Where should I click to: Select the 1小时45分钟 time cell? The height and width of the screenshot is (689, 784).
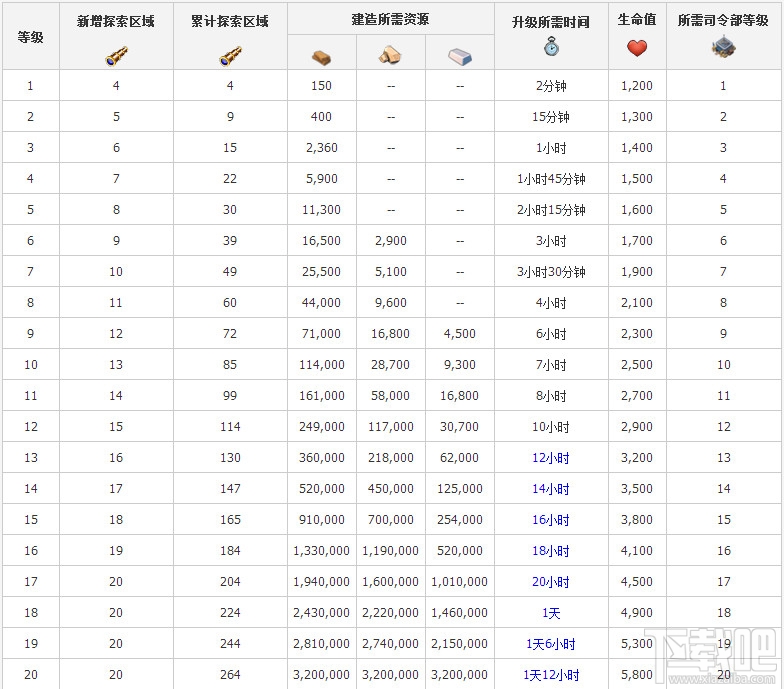(x=551, y=178)
